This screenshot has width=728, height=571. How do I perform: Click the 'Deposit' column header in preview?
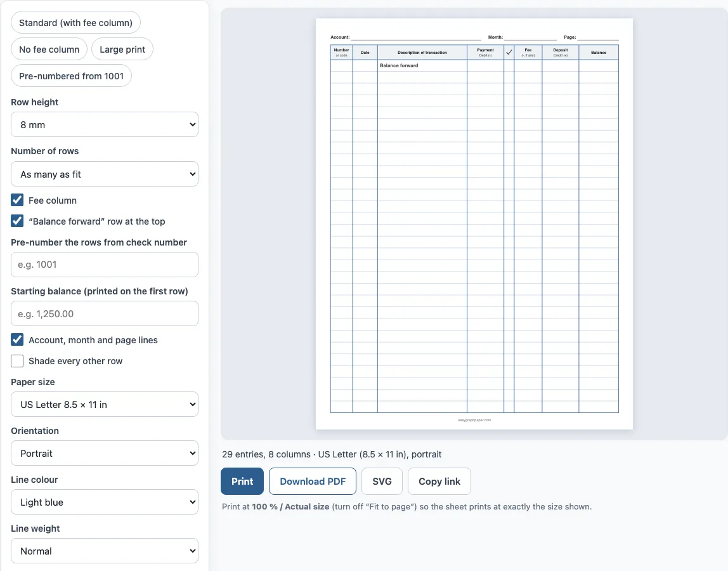(561, 53)
